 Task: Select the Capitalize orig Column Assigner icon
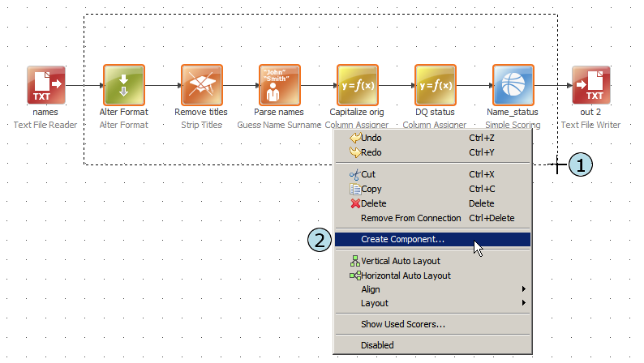pos(357,86)
